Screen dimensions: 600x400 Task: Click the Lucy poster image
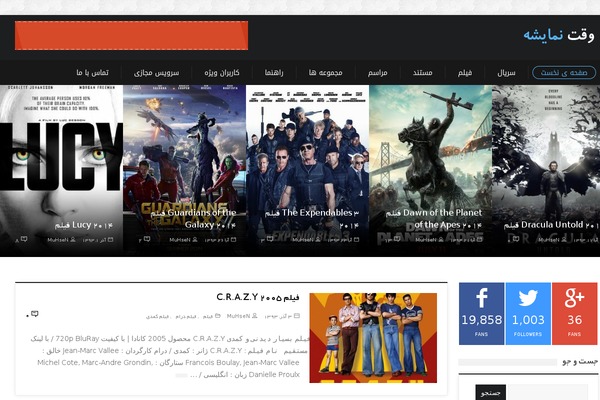61,171
